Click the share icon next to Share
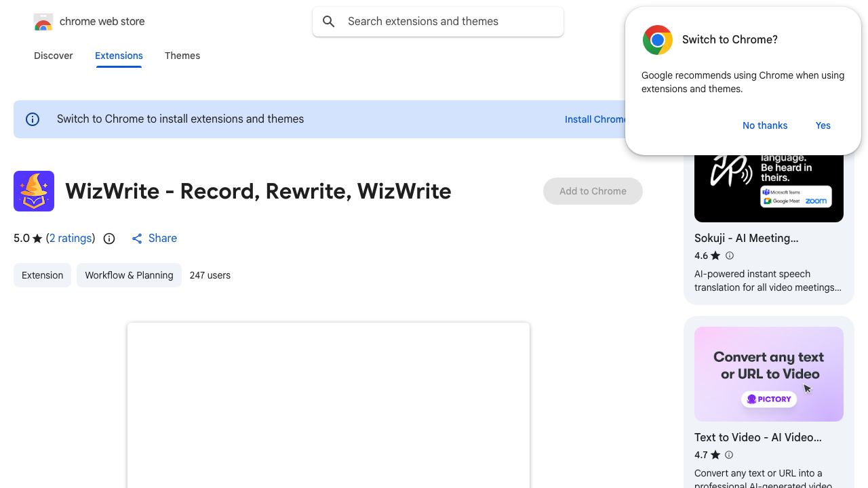 click(137, 239)
